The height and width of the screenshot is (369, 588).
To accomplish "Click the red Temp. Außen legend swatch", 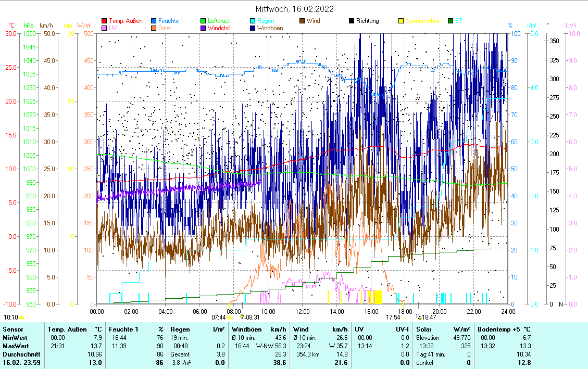I will 105,21.
